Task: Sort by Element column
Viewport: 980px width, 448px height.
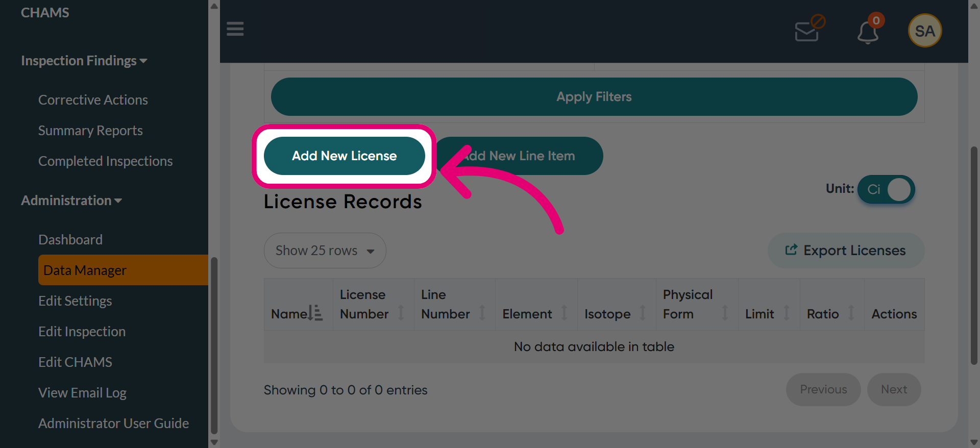Action: 536,304
